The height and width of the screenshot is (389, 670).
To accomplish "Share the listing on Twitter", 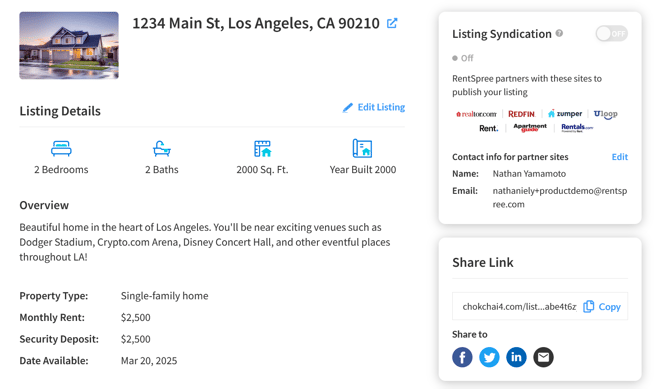I will pyautogui.click(x=489, y=357).
